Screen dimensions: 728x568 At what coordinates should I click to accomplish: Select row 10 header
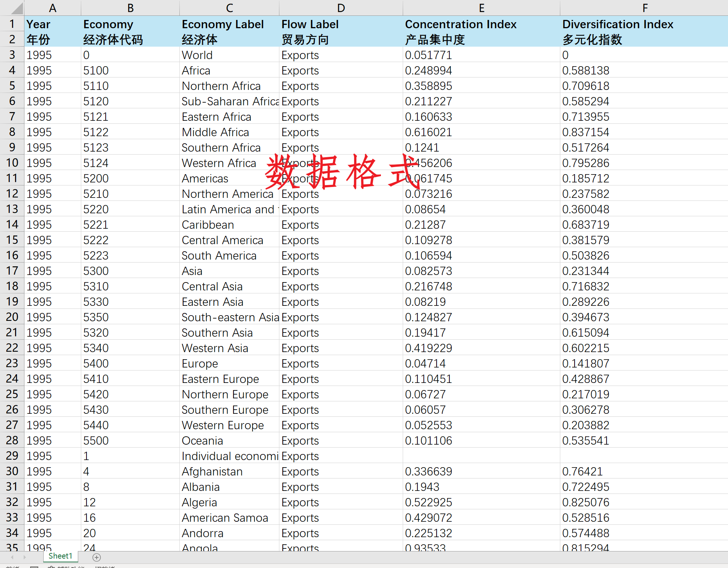point(12,163)
